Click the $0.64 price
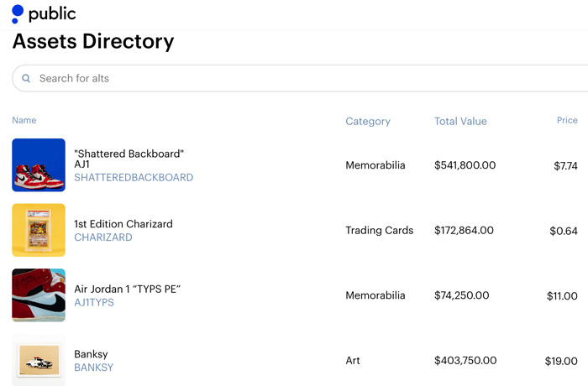This screenshot has width=588, height=386. tap(564, 231)
